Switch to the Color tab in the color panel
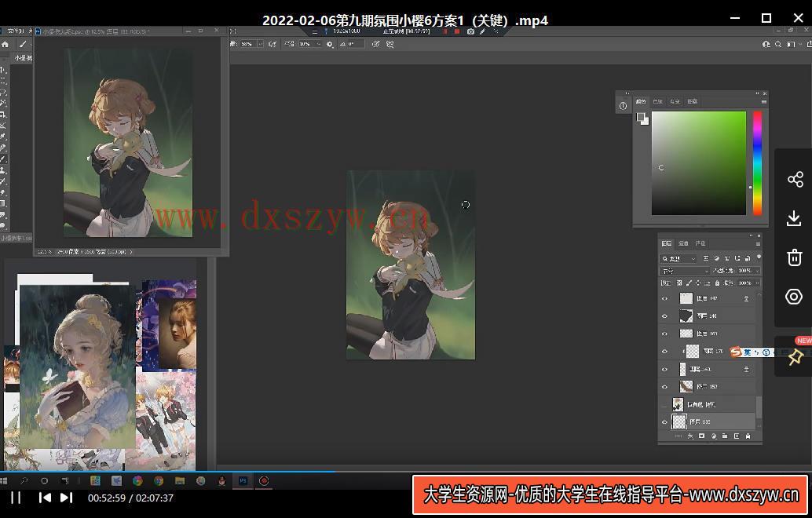Viewport: 812px width, 518px height. click(641, 101)
